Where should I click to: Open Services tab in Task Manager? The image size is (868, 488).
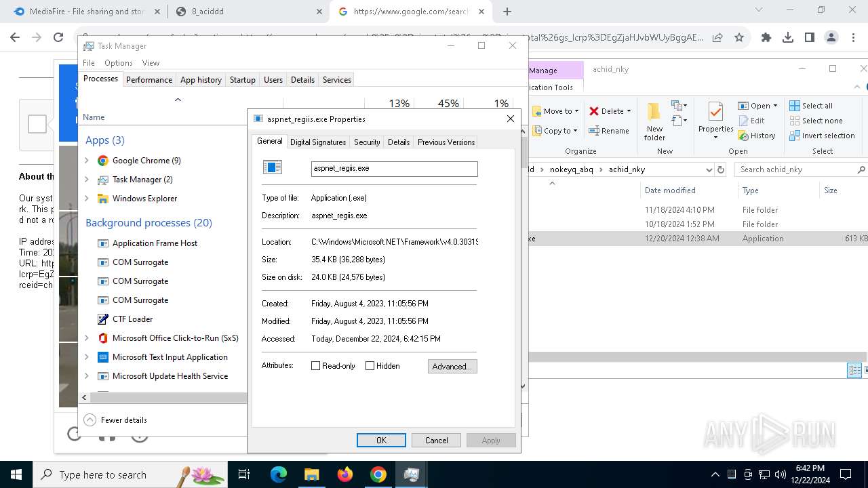(x=336, y=80)
